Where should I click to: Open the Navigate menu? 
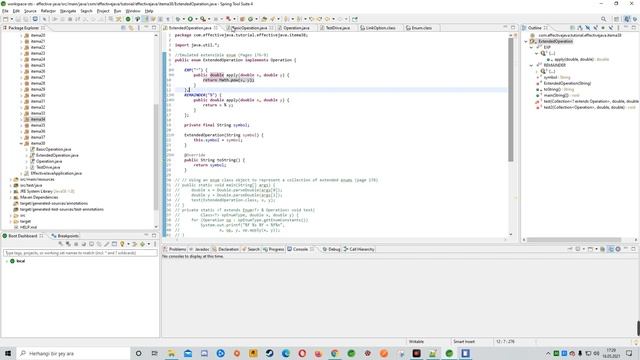click(x=68, y=11)
